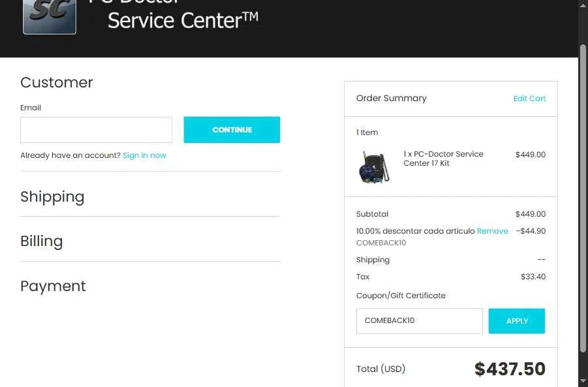
Task: Click the Shipping section heading
Action: pyautogui.click(x=52, y=197)
